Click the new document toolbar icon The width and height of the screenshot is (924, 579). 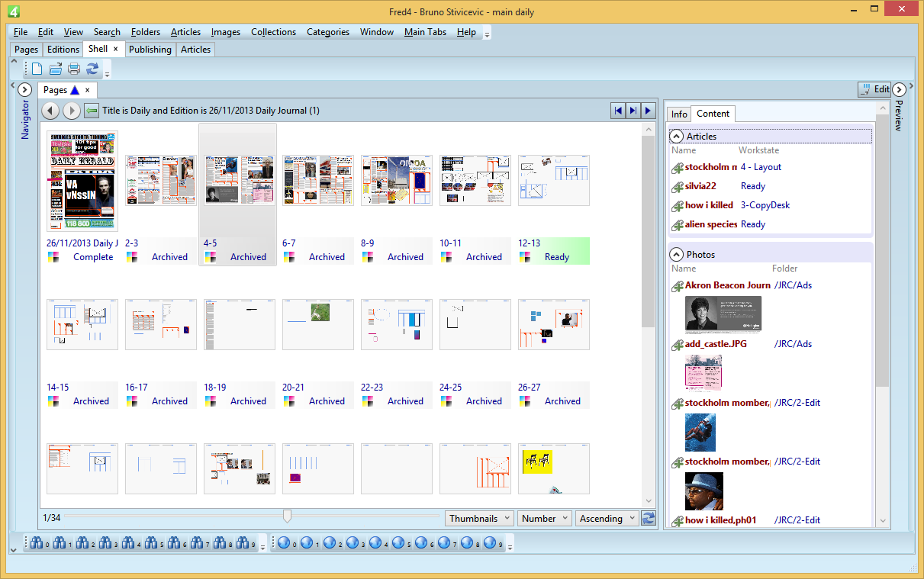tap(37, 69)
